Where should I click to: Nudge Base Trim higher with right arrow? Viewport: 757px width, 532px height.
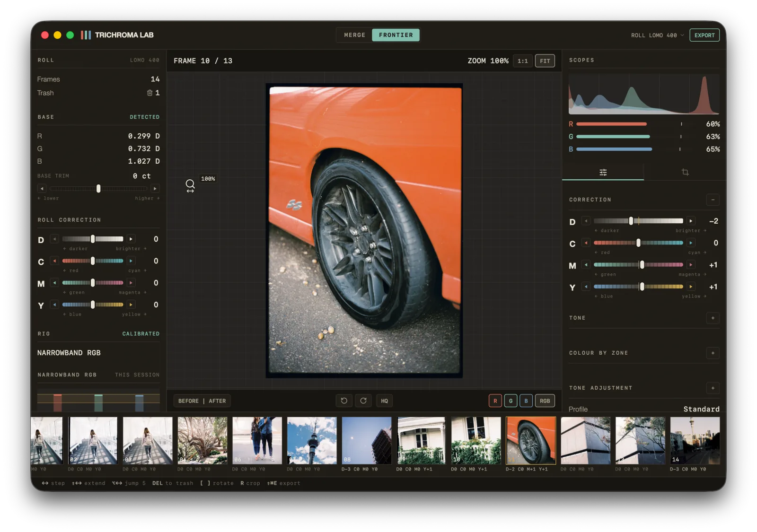tap(155, 189)
